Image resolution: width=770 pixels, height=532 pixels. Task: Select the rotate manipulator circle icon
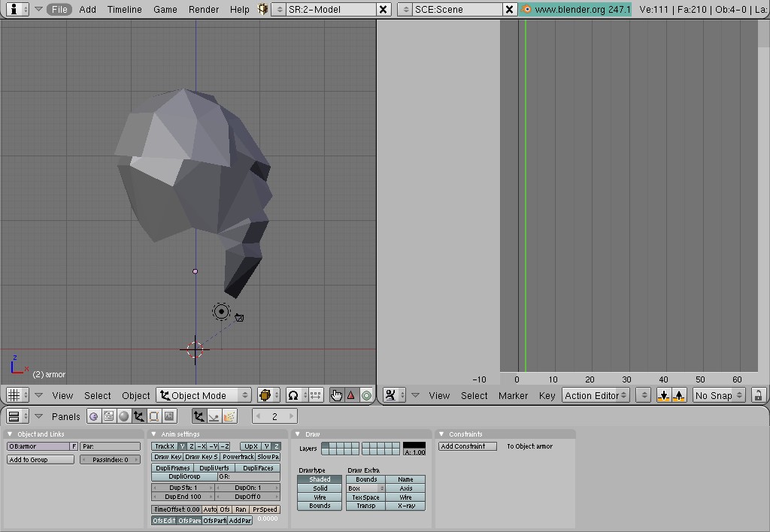(x=366, y=395)
